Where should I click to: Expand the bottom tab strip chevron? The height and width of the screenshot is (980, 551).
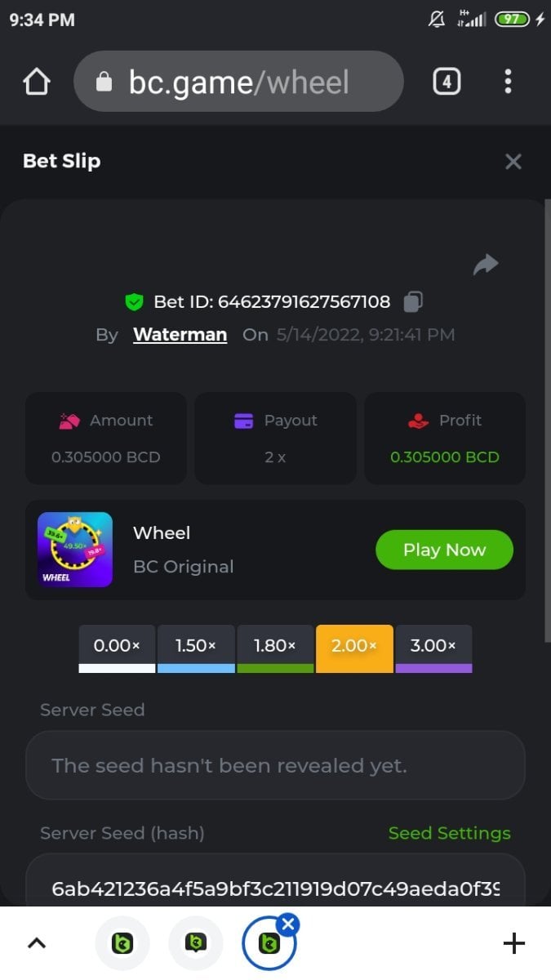click(x=37, y=943)
